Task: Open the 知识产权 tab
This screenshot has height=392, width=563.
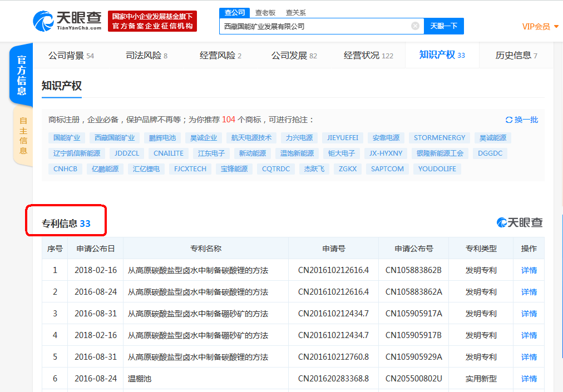Action: (442, 55)
